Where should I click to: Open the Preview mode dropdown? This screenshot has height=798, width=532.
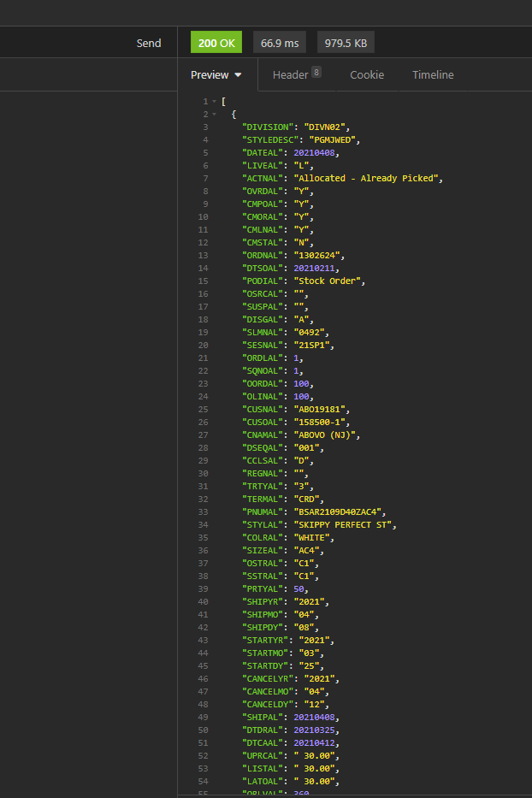click(216, 74)
